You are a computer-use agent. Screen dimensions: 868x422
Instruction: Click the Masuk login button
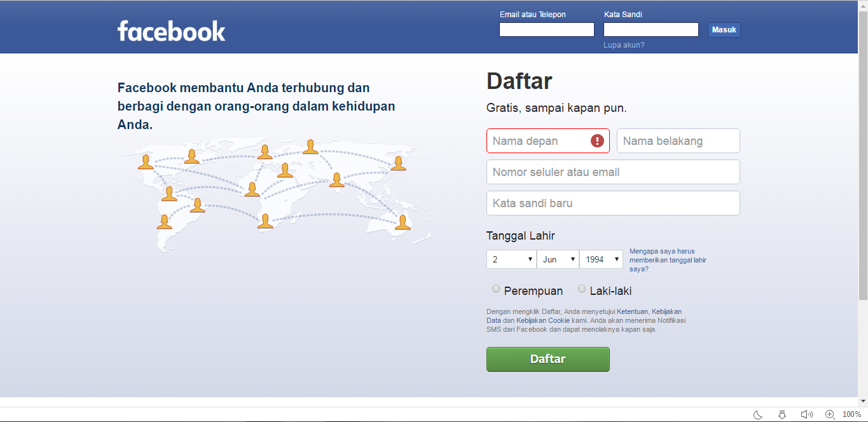[x=724, y=30]
